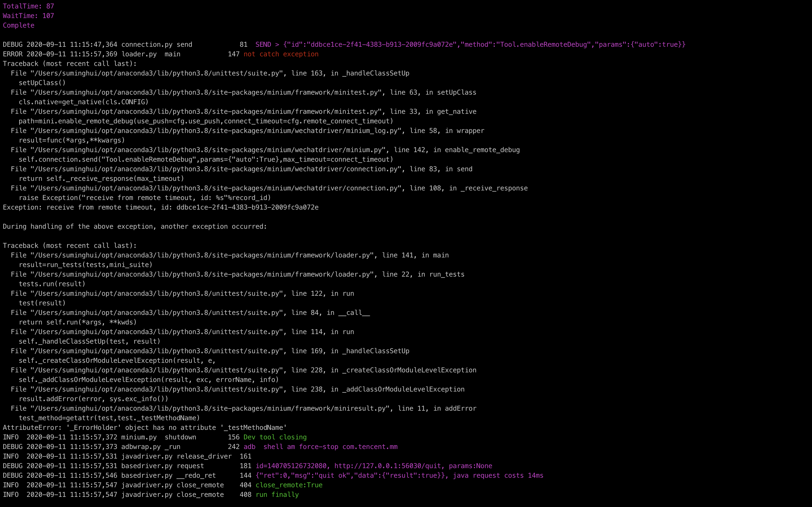Click the 'run finally' log message

pos(277,495)
